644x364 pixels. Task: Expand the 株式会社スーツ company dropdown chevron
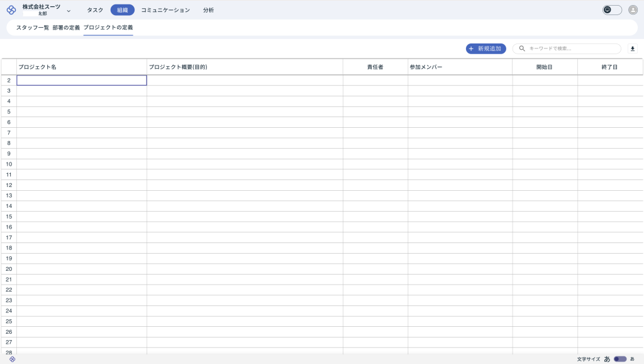coord(69,11)
